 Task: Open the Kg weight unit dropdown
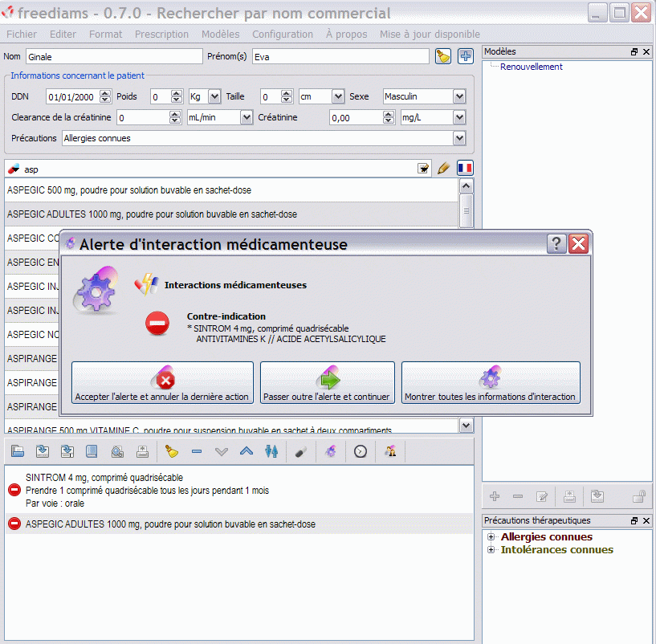(x=214, y=96)
